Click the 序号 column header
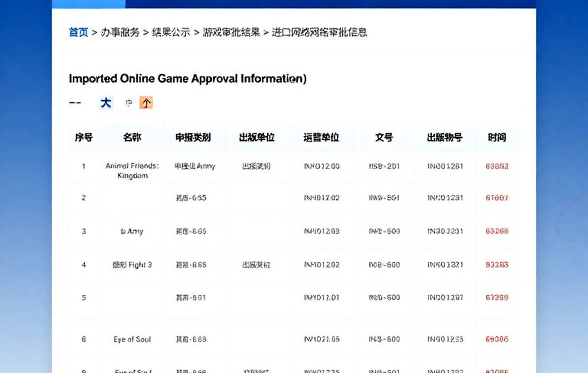Screen dimensions: 588x373 click(83, 138)
